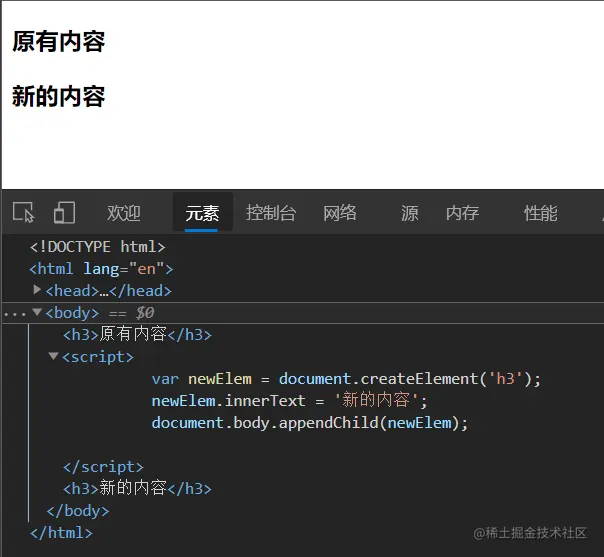Screen dimensions: 604x557
Task: Click the three dots beside body row
Action: tap(15, 315)
